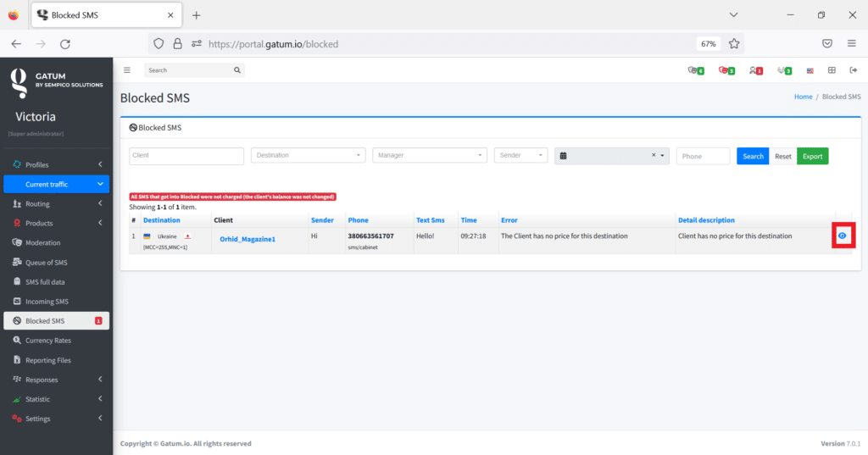Viewport: 868px width, 455px height.
Task: Open Queue of SMS in sidebar
Action: (47, 263)
